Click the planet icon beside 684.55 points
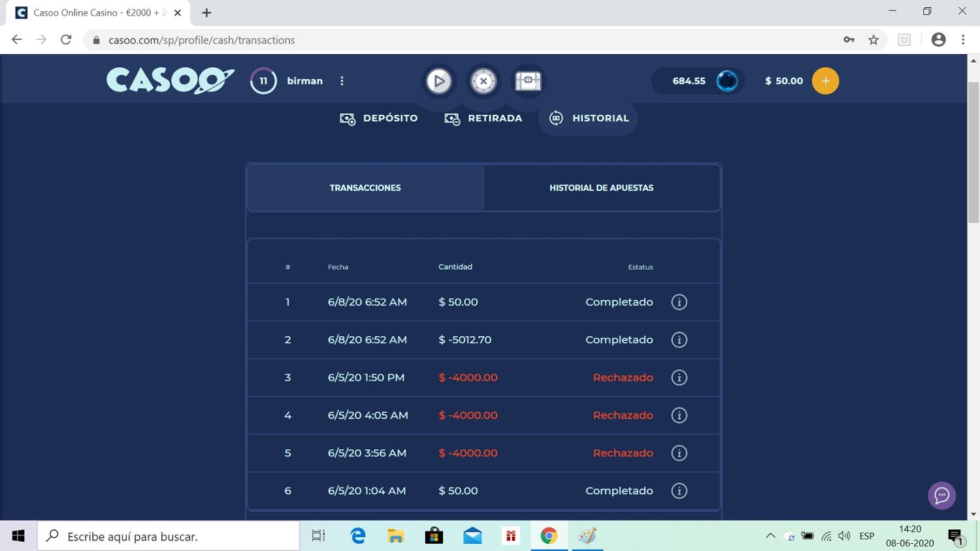980x551 pixels. 727,81
